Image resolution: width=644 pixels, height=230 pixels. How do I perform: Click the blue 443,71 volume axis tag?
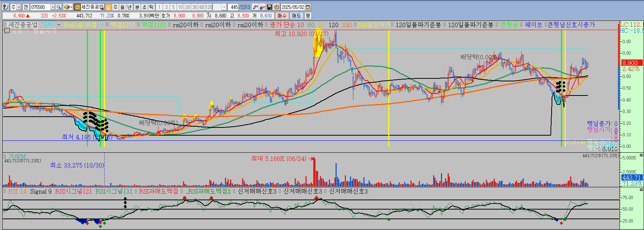tap(632, 178)
